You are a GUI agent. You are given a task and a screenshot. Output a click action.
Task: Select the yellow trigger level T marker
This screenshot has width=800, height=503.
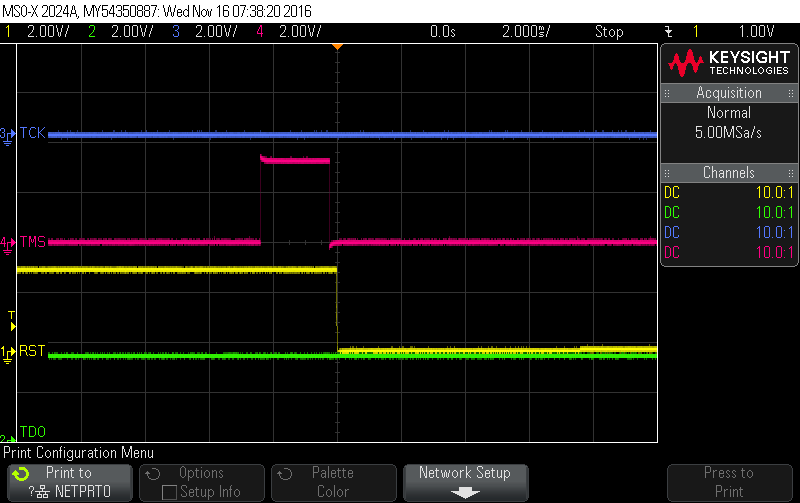point(12,321)
